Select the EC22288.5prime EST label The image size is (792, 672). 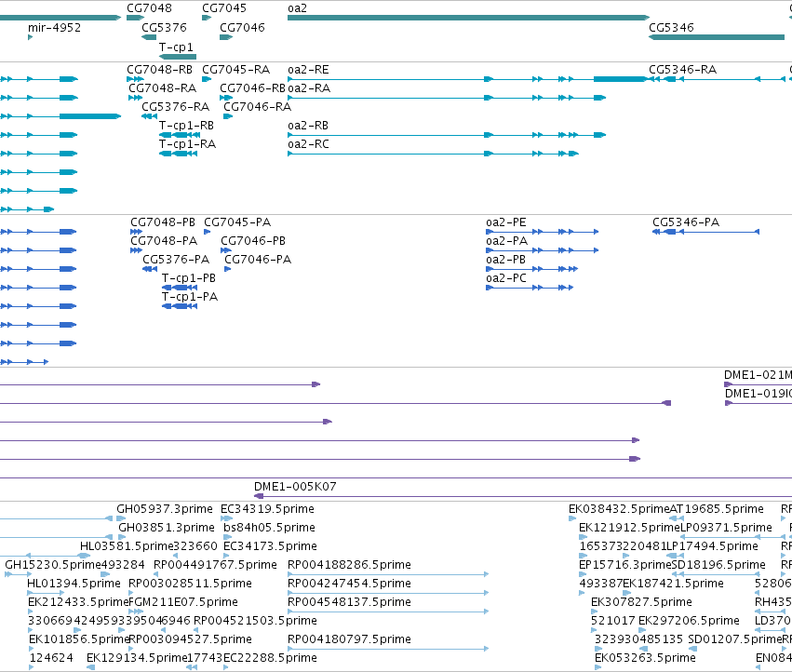click(270, 658)
